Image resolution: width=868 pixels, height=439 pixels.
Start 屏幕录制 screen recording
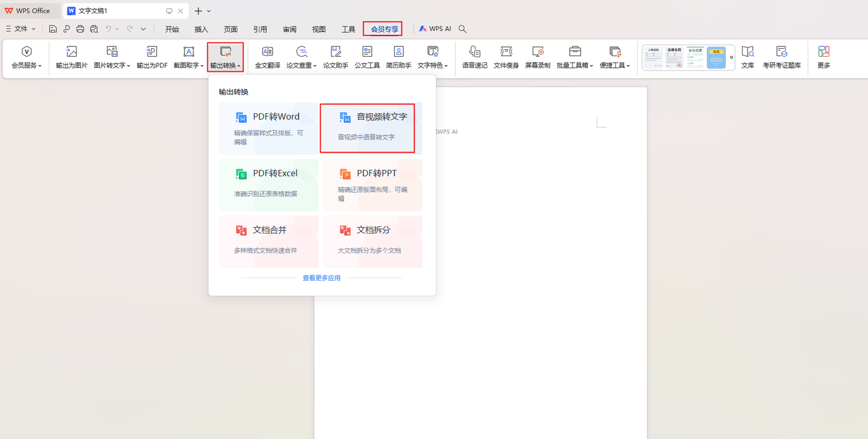pyautogui.click(x=538, y=58)
